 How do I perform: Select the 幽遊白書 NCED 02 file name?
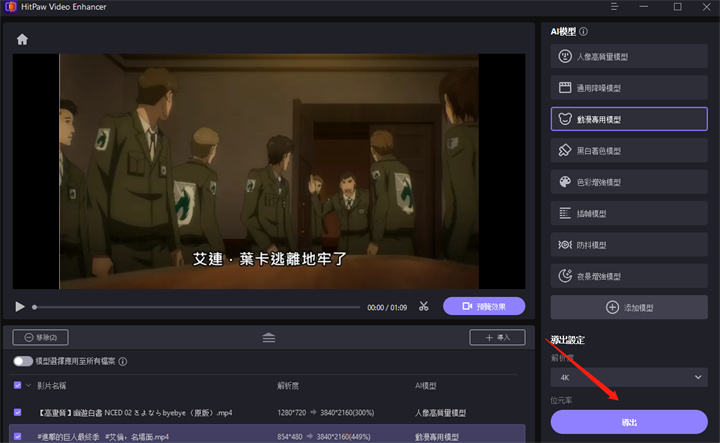tap(135, 413)
